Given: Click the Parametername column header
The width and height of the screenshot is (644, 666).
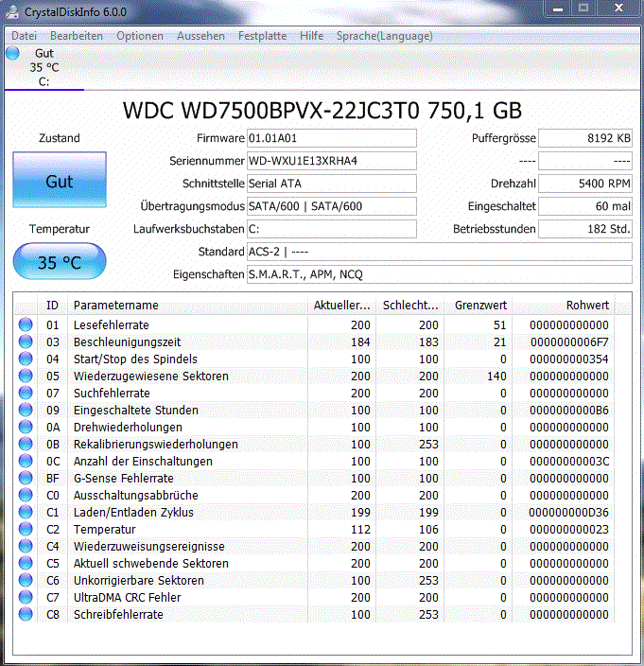Looking at the screenshot, I should pos(187,305).
